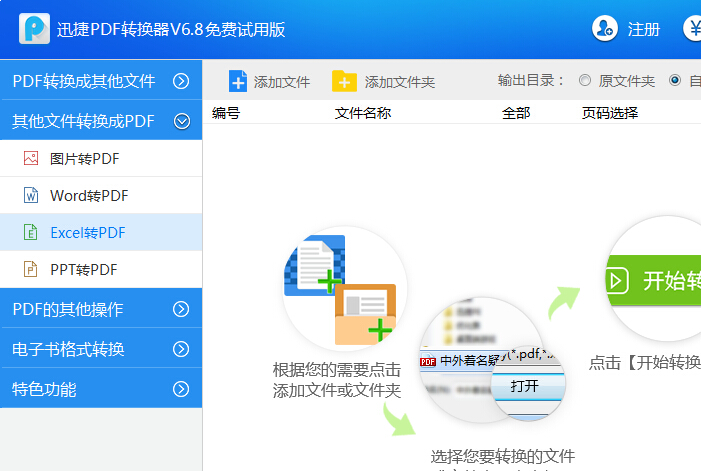Click the 文件名称 column header
Viewport: 701px width, 471px height.
(x=363, y=113)
